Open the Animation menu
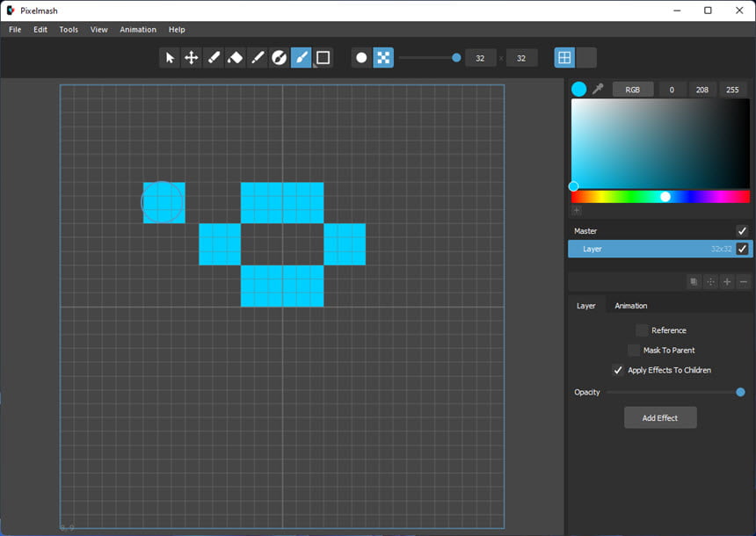The width and height of the screenshot is (756, 536). tap(138, 29)
